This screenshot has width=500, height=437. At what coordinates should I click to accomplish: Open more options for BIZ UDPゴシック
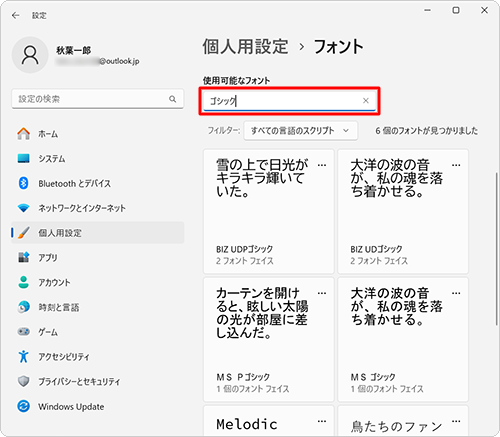[x=322, y=165]
